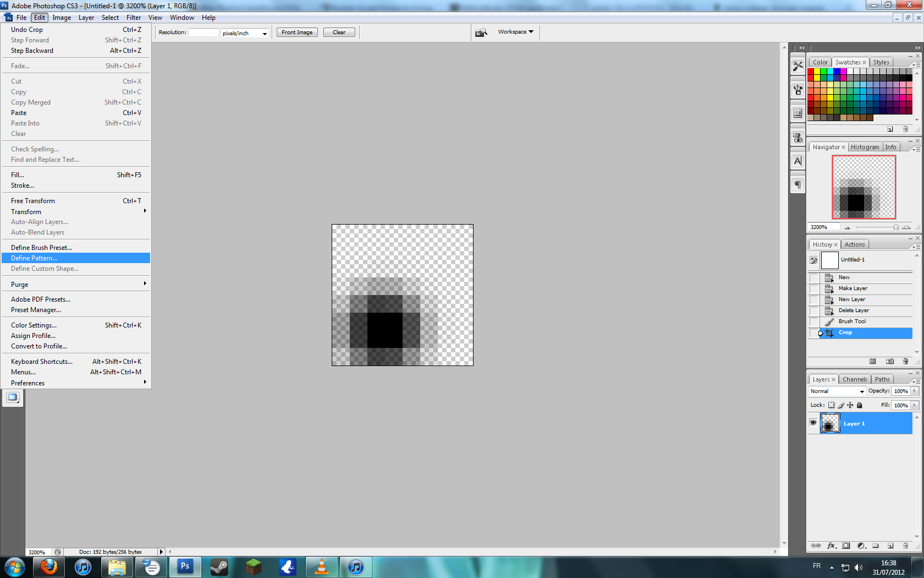
Task: Delete current state in History panel
Action: coord(905,361)
